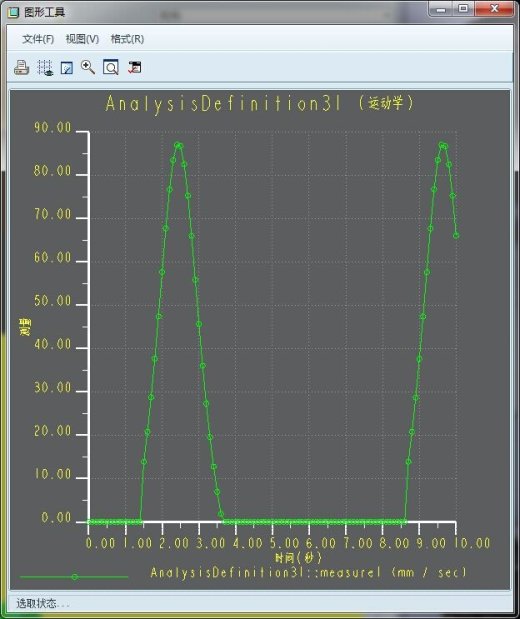
Task: Click the 90.00 y-axis value
Action: click(53, 128)
